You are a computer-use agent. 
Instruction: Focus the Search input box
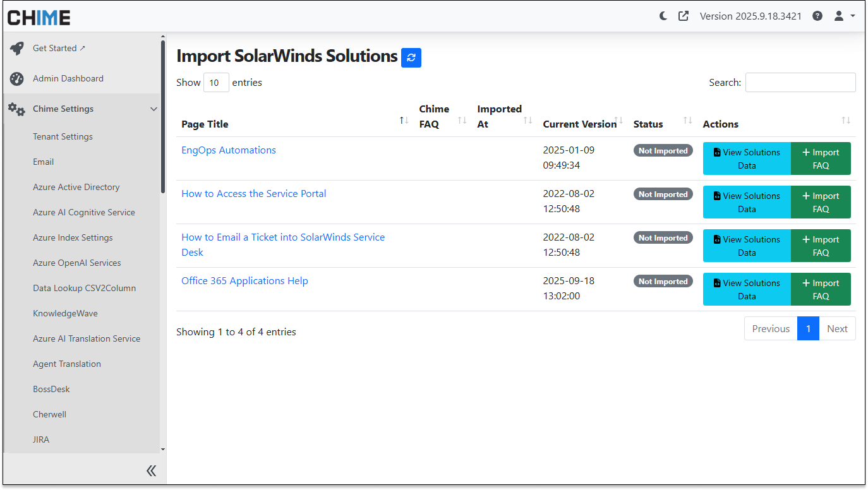click(x=800, y=83)
